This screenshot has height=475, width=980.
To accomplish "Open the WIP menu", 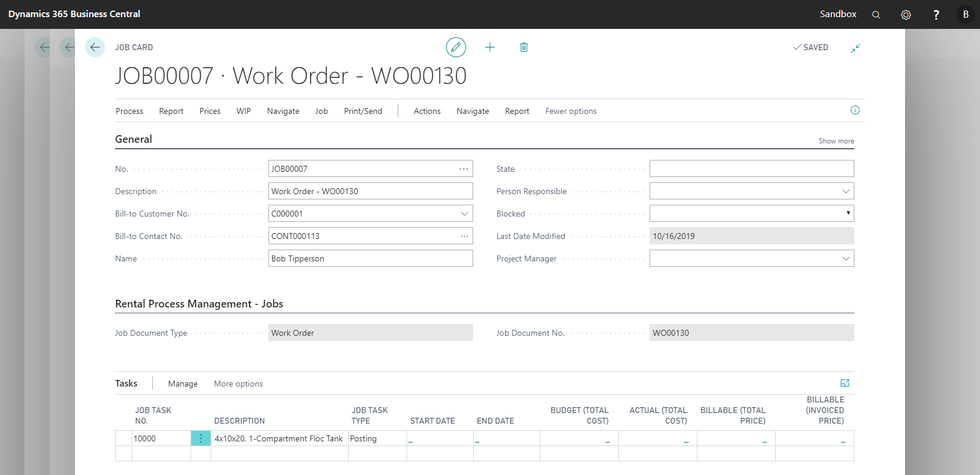I will click(244, 111).
